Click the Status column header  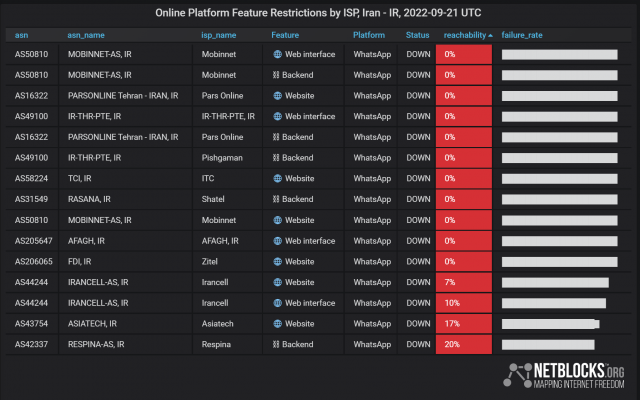417,35
